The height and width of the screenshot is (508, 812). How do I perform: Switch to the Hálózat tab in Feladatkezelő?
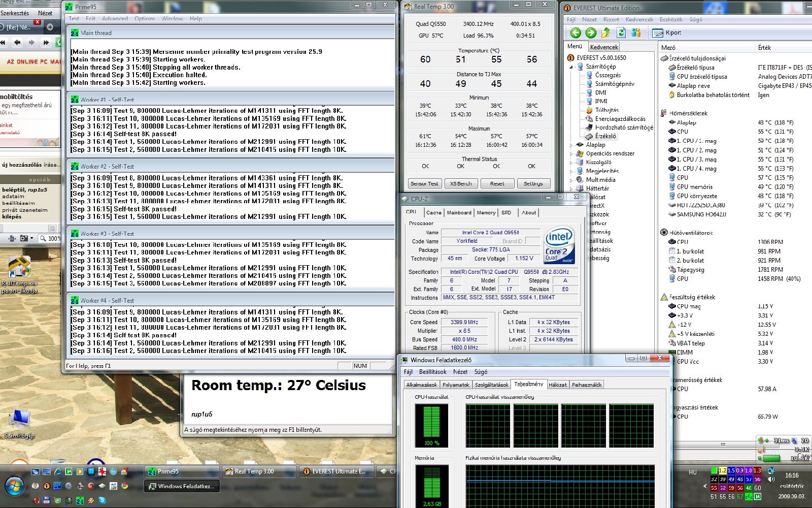point(558,385)
